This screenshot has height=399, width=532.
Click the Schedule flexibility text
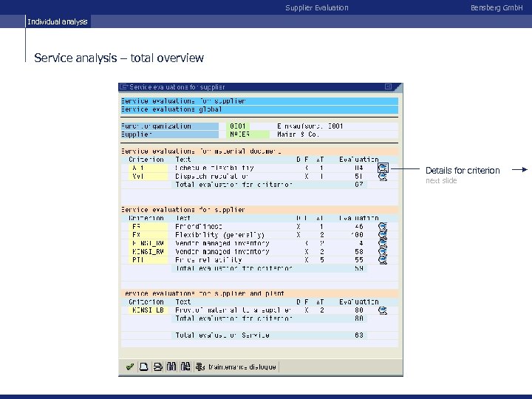click(214, 168)
